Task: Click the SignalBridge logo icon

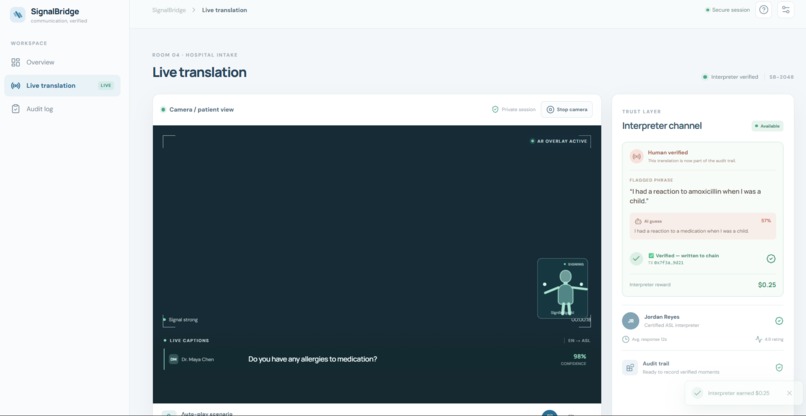Action: click(x=17, y=14)
